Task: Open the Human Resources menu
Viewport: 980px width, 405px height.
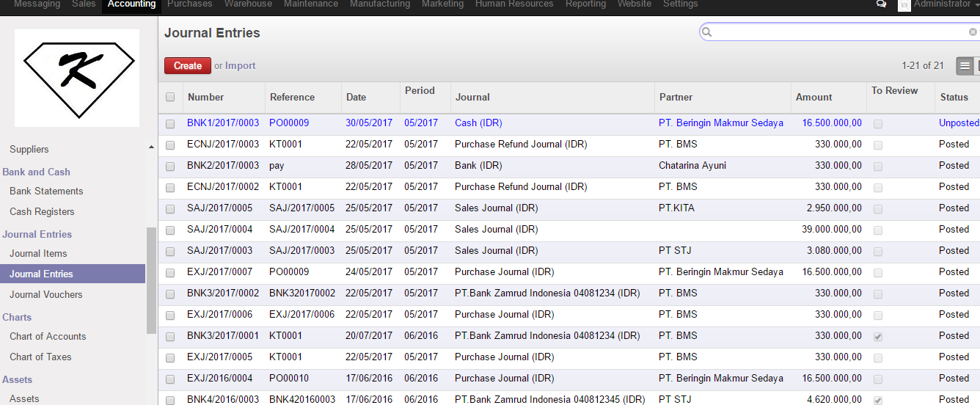Action: [x=514, y=4]
